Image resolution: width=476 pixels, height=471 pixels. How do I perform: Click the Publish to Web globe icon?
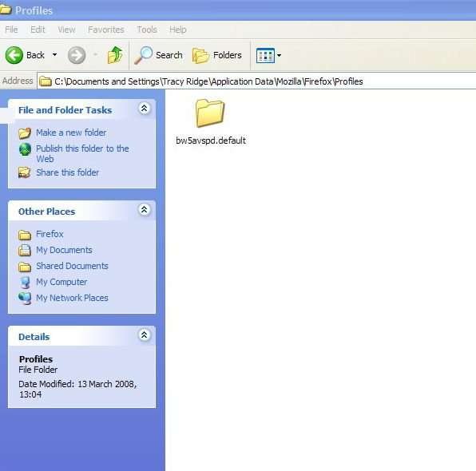25,149
